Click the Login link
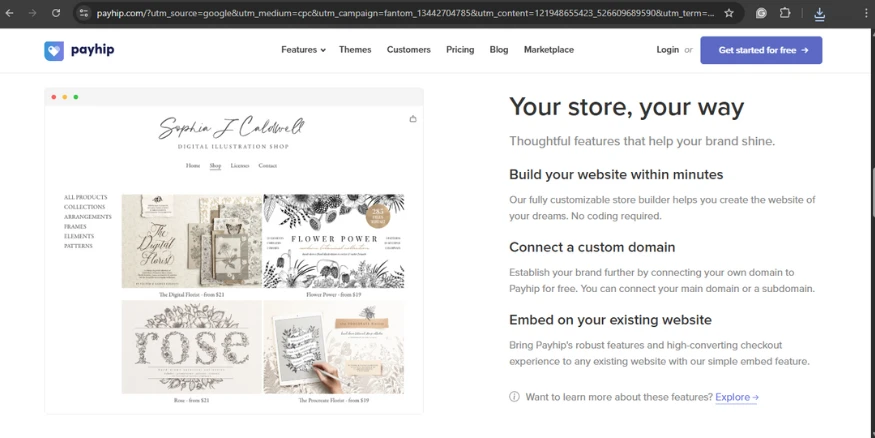 coord(667,50)
